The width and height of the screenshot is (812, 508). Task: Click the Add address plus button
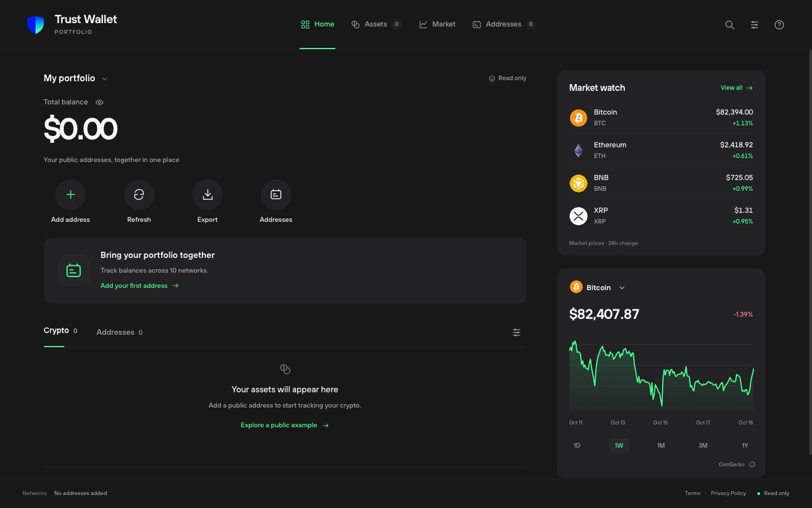pos(70,195)
